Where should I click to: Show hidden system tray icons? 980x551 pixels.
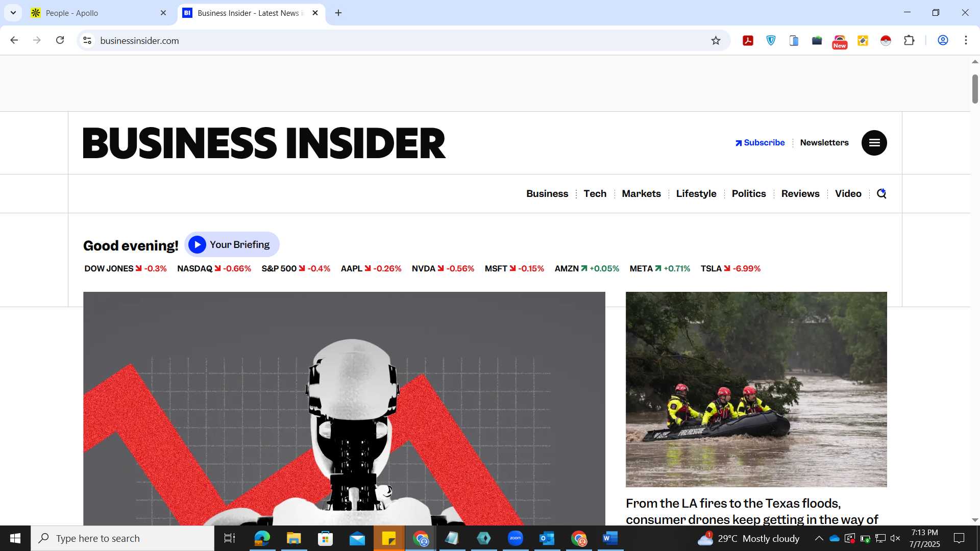(x=819, y=538)
